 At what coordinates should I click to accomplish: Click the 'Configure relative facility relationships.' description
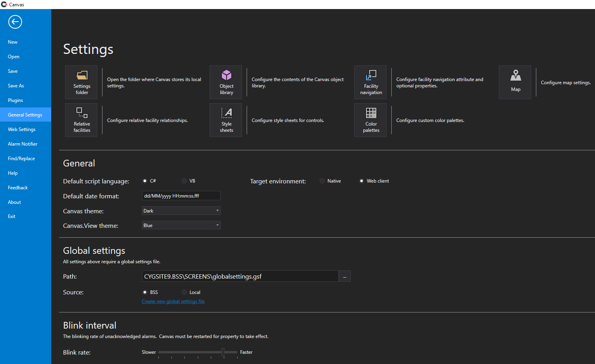[x=147, y=120]
